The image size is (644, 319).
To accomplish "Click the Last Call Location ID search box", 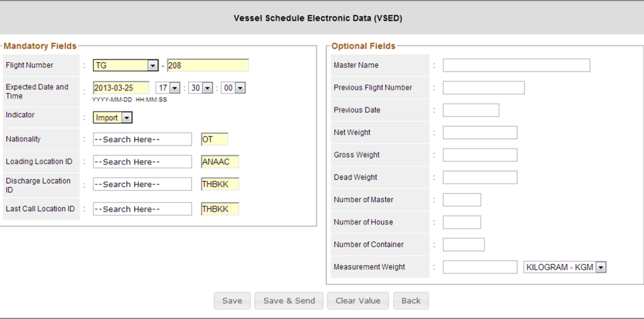I will tap(142, 209).
